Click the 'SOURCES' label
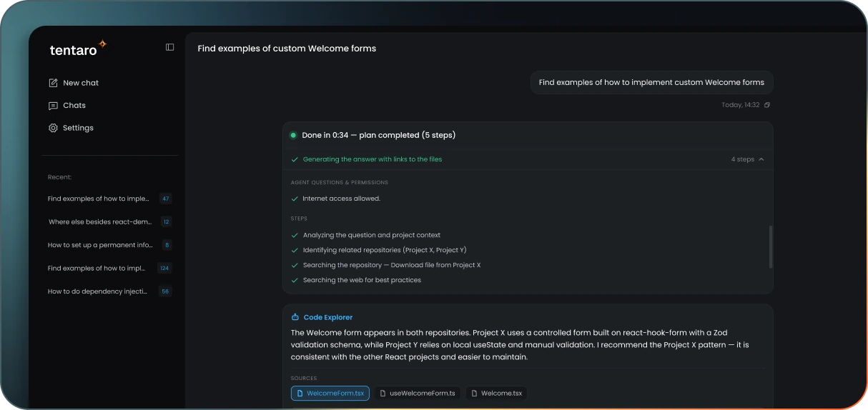 (x=304, y=379)
